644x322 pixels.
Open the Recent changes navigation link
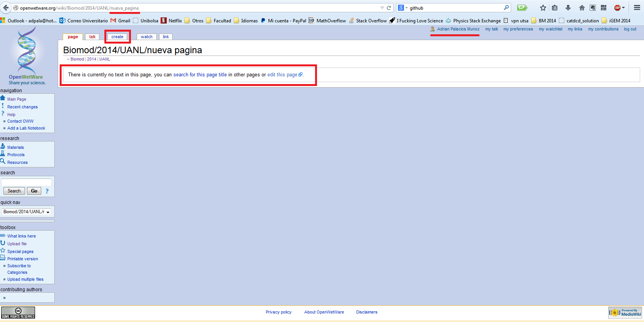[x=22, y=107]
